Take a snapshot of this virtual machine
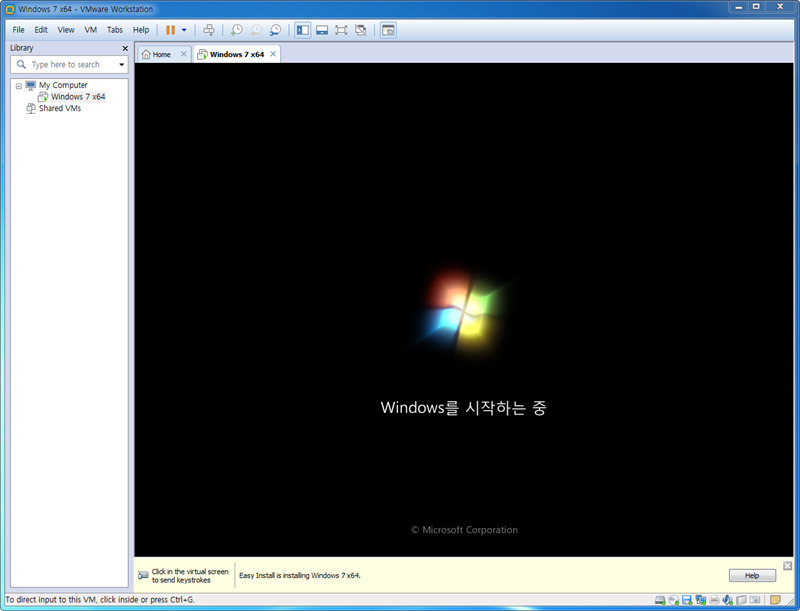 pos(236,30)
